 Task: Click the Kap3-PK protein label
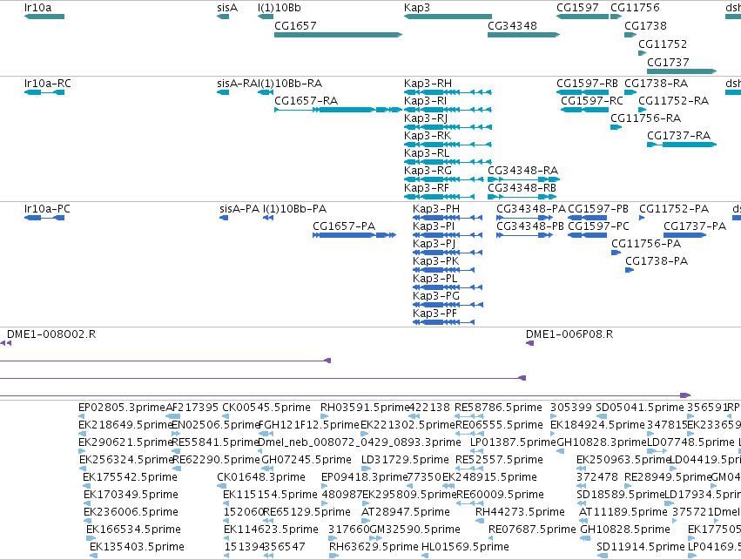pos(435,261)
